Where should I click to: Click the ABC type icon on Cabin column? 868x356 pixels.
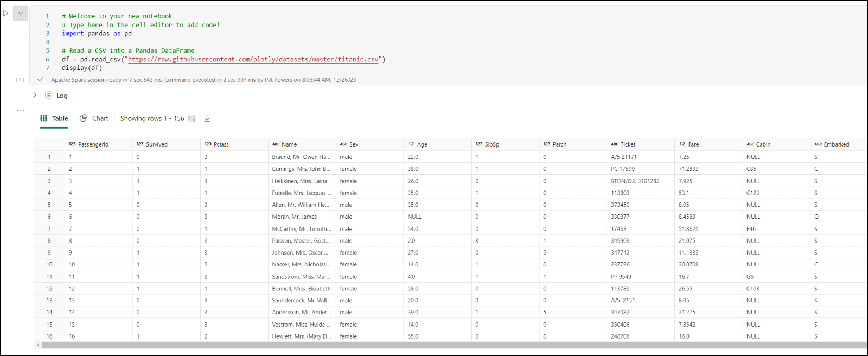[x=750, y=144]
